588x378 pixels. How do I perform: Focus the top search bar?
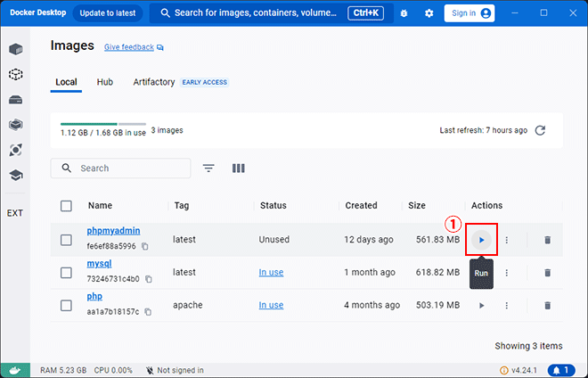[x=272, y=13]
